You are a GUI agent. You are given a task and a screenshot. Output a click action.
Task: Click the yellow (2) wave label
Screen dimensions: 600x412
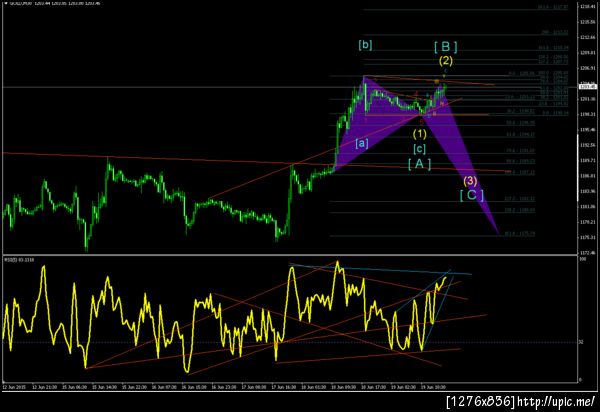pos(446,60)
